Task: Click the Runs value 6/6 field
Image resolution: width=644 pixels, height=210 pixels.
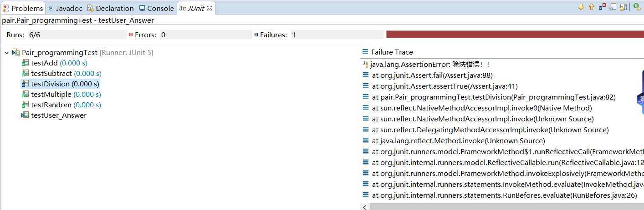Action: pyautogui.click(x=77, y=35)
